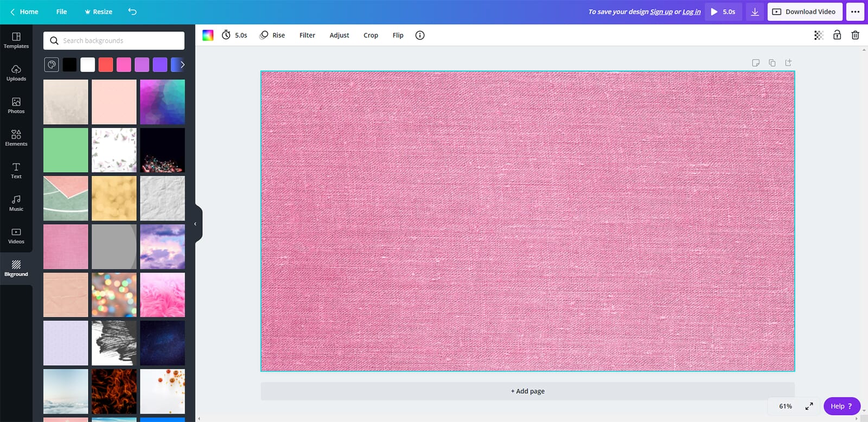This screenshot has height=422, width=868.
Task: Open the transparency checkerboard icon
Action: 819,35
